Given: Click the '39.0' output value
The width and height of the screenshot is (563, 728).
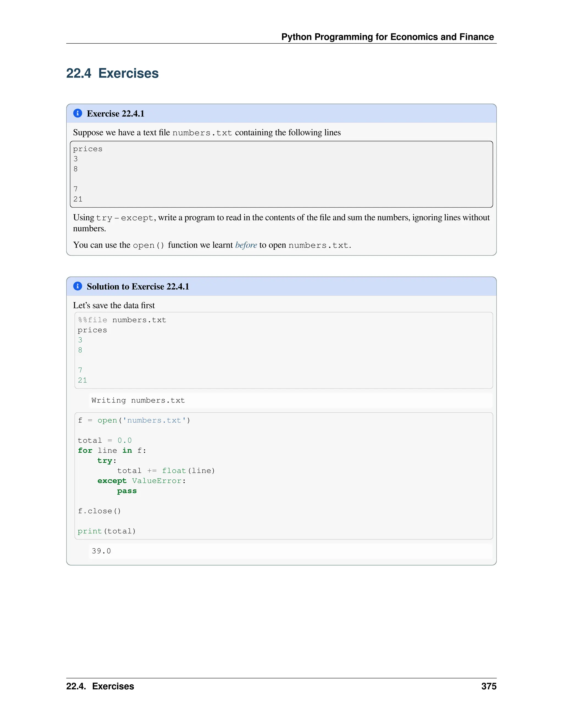Looking at the screenshot, I should 101,551.
